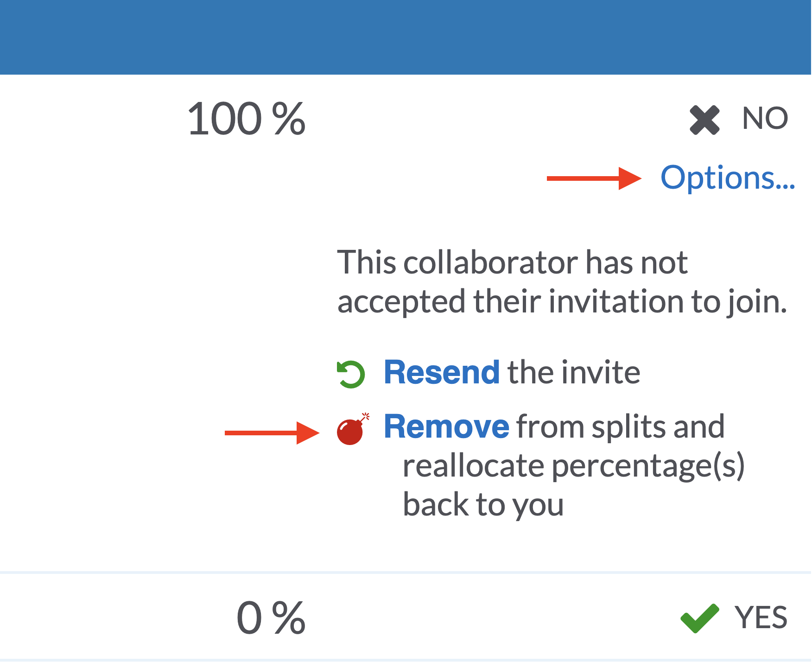Click the green checkmark beside YES

tap(699, 618)
